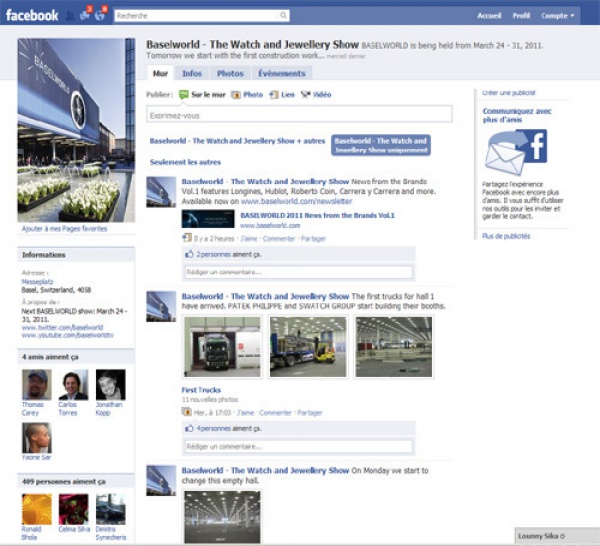Screen dimensions: 600x546
Task: Click J'aime on the First Trucks post
Action: coord(245,413)
